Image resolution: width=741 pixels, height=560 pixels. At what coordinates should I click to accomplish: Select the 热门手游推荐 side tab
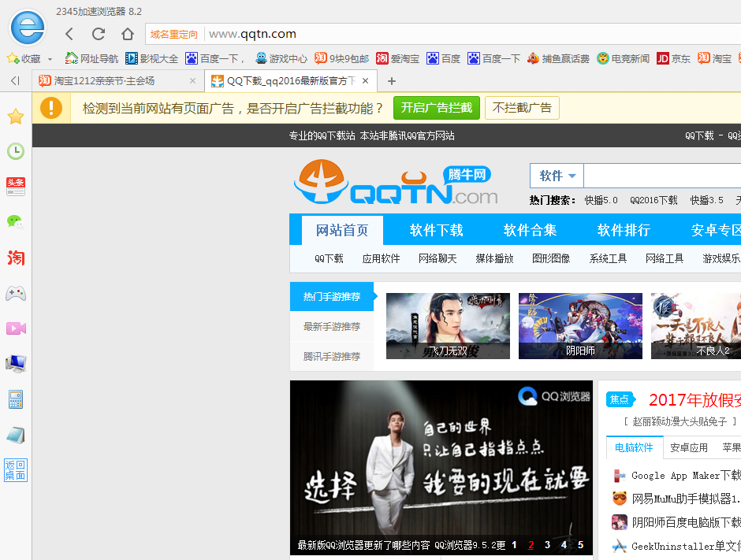coord(332,296)
